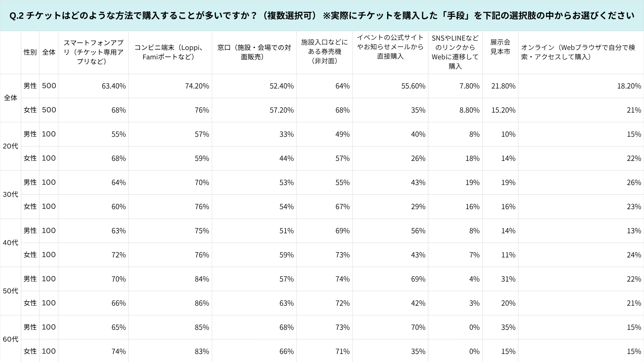Click the 57.20% value cell

281,110
